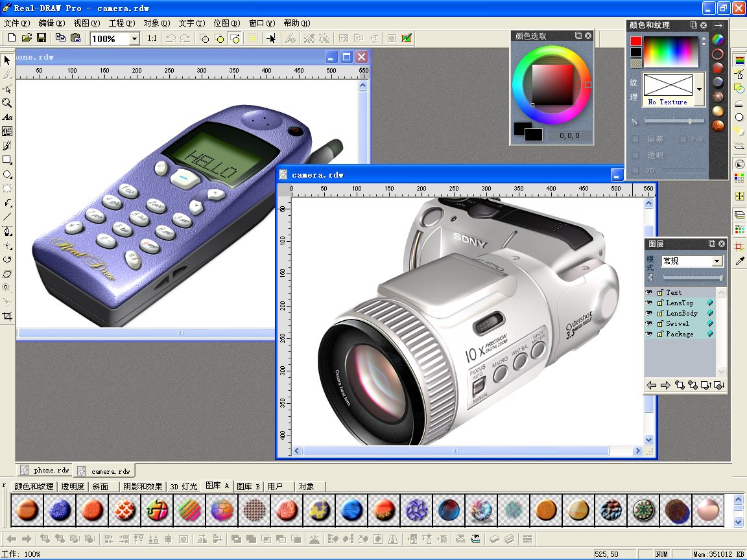Click the back arrow in bottom toolbar
This screenshot has height=560, width=747.
12,539
